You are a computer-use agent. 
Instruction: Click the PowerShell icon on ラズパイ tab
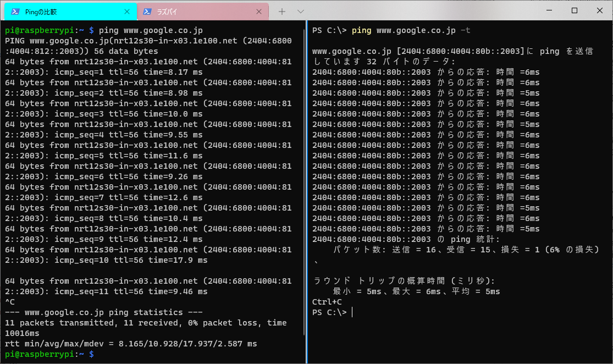click(147, 12)
